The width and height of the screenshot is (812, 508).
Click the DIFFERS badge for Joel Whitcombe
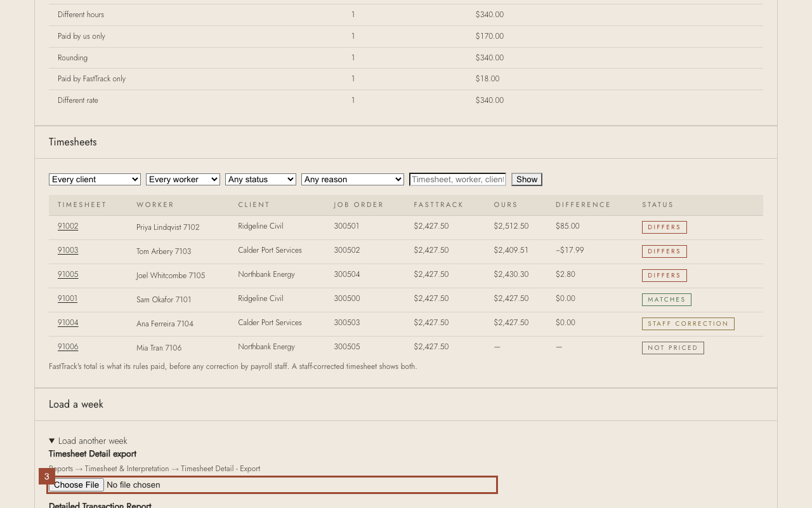click(x=664, y=276)
